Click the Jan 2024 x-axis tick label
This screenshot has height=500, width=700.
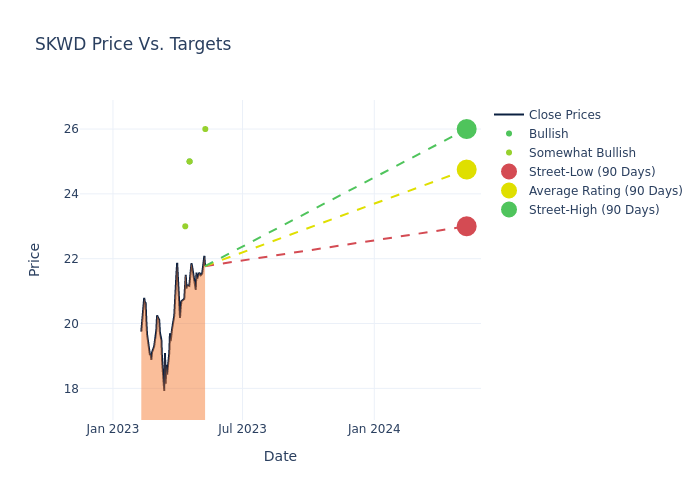[374, 429]
